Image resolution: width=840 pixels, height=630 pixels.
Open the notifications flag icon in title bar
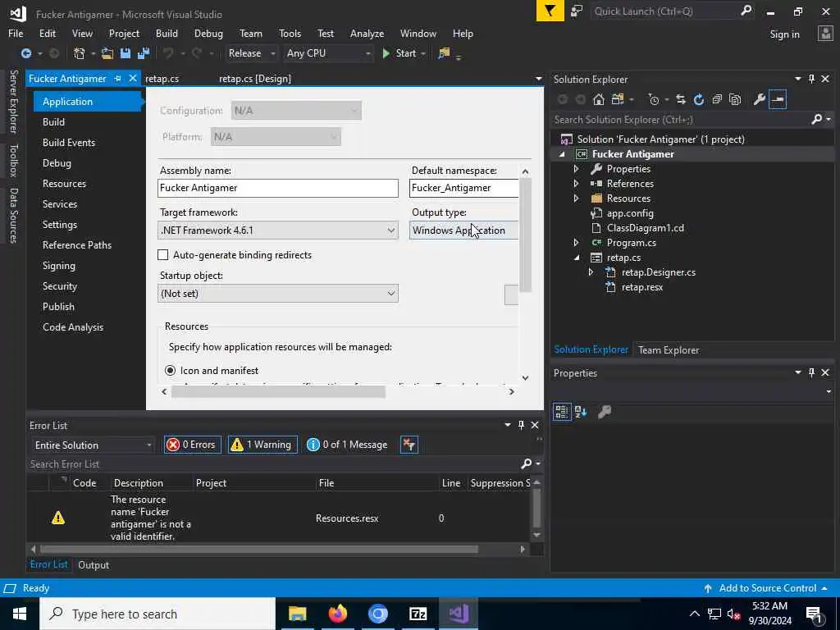550,11
